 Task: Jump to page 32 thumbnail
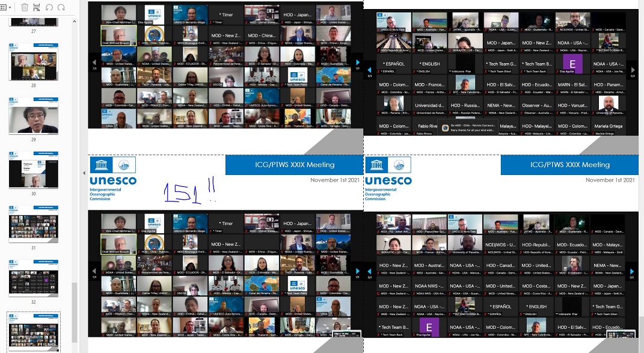click(34, 277)
